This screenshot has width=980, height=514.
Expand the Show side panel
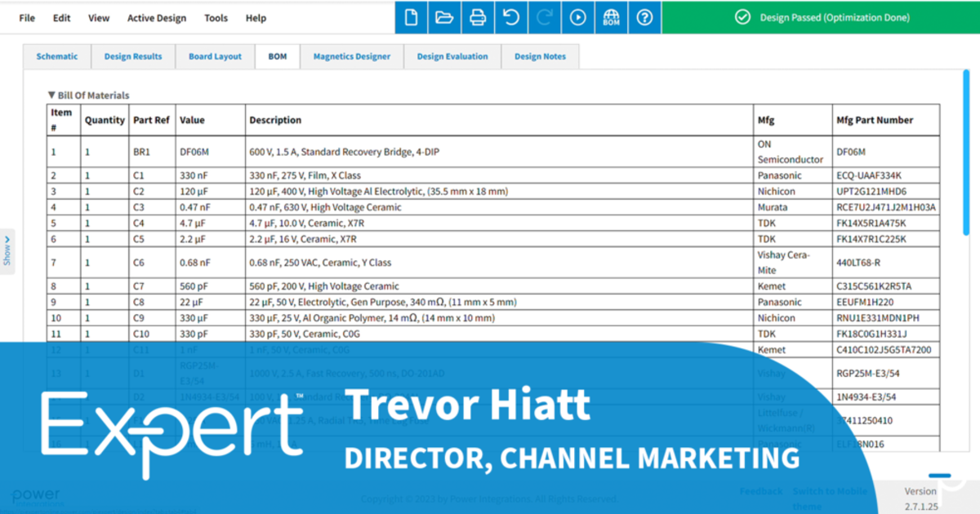point(7,251)
